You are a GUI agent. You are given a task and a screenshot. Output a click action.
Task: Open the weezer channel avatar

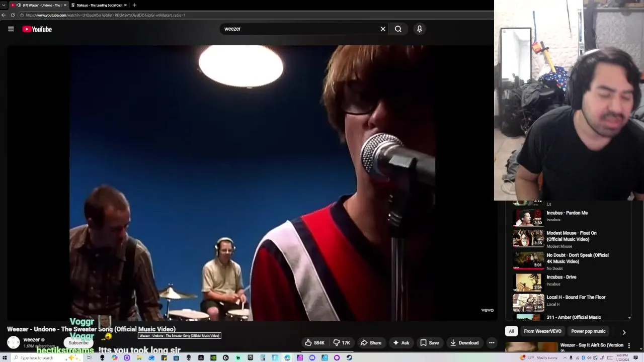14,342
